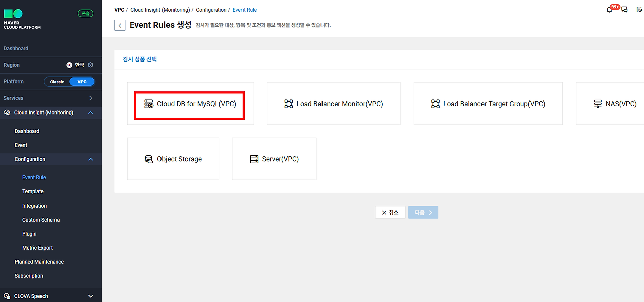
Task: Click the Cloud DB for MySQL database icon
Action: [149, 104]
